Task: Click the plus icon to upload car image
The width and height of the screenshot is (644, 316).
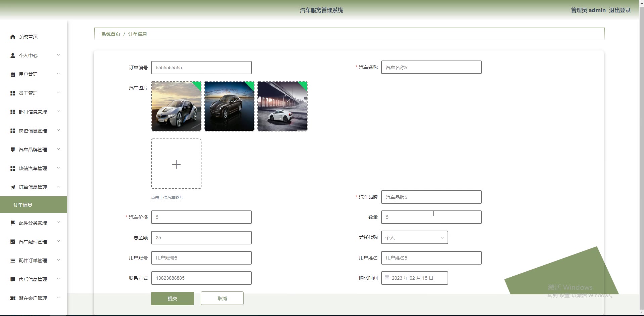Action: pyautogui.click(x=176, y=164)
